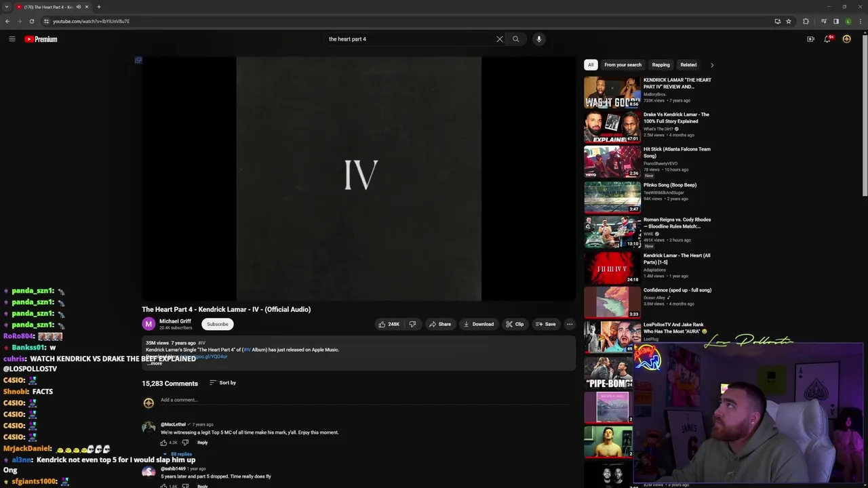Viewport: 868px width, 488px height.
Task: Go to YouTube Premium home logo
Action: 41,39
